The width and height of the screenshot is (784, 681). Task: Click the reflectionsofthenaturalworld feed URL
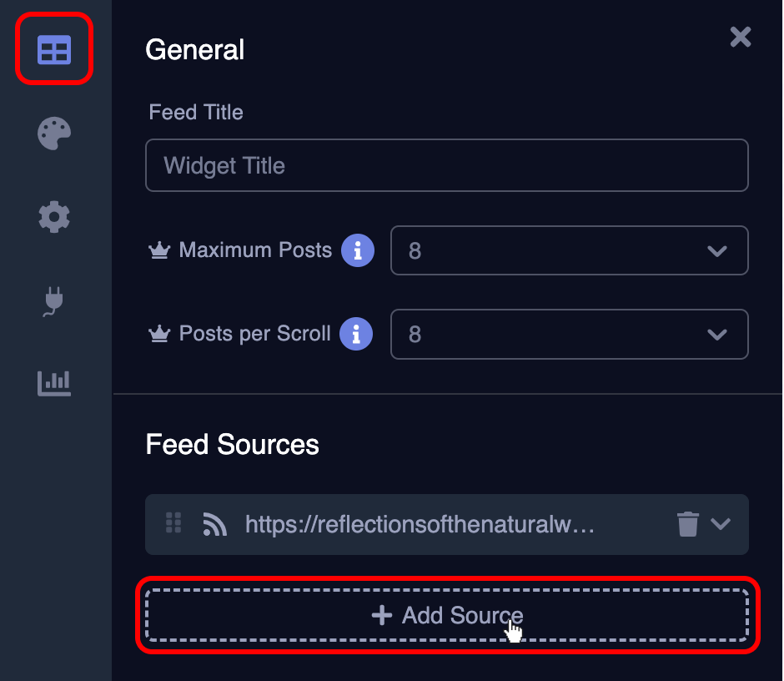(421, 524)
